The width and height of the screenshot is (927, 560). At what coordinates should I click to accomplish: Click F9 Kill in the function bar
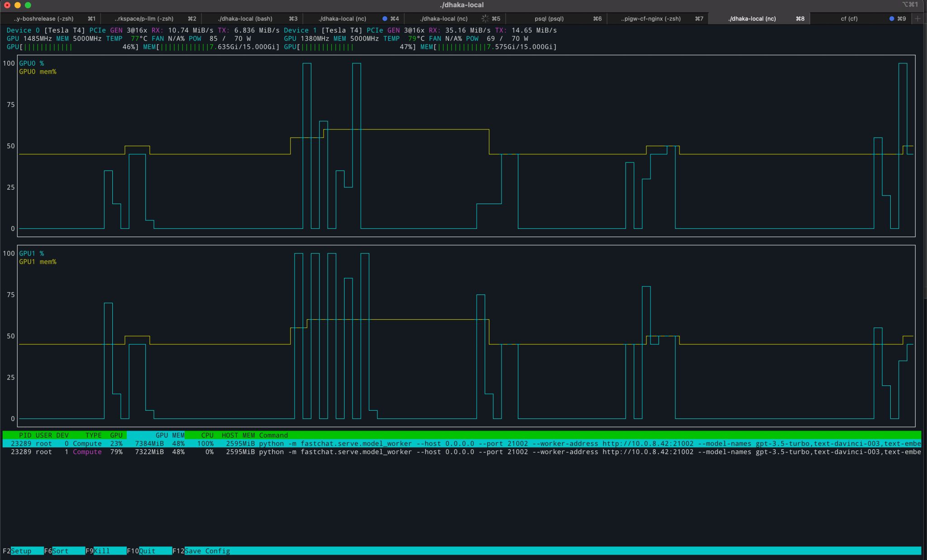[106, 551]
